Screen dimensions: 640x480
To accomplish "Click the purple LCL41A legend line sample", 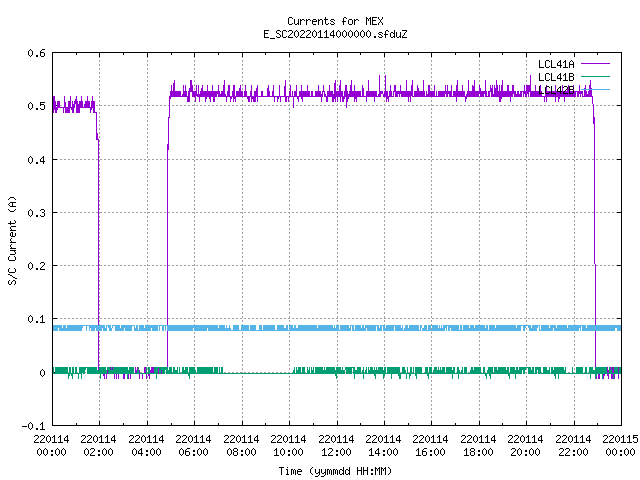I will coord(595,64).
